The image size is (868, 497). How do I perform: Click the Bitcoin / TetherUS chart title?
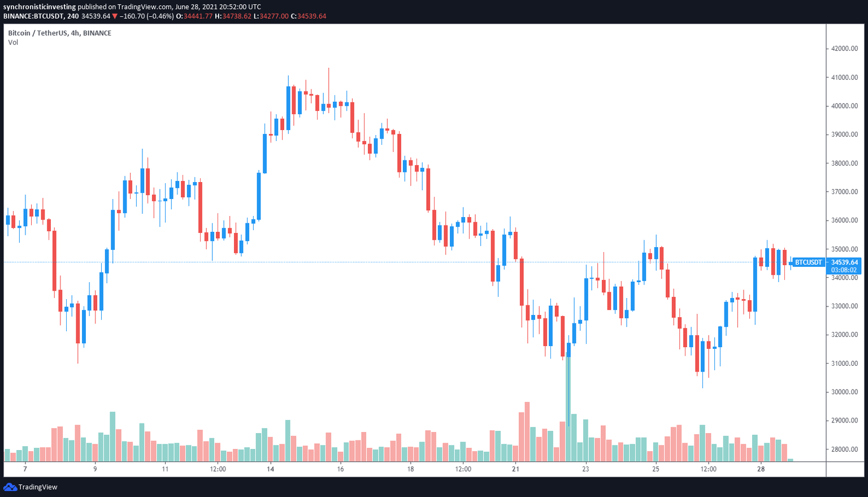59,33
